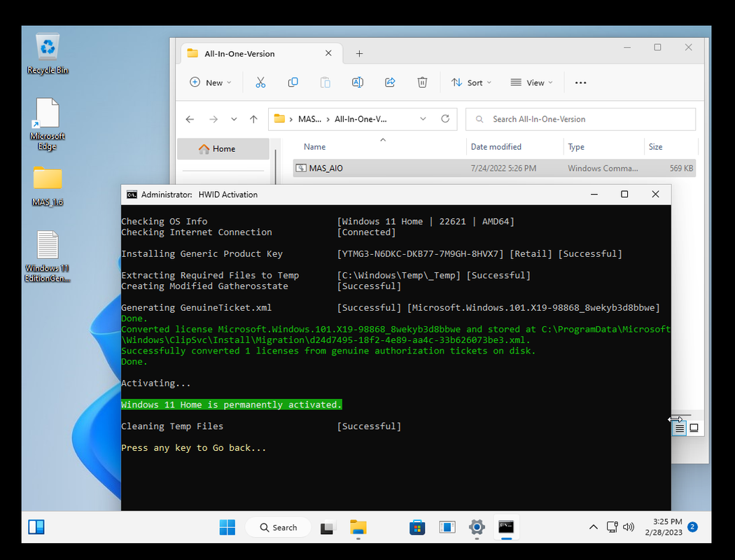Switch to large thumbnails view icon
Image resolution: width=735 pixels, height=560 pixels.
coord(694,428)
